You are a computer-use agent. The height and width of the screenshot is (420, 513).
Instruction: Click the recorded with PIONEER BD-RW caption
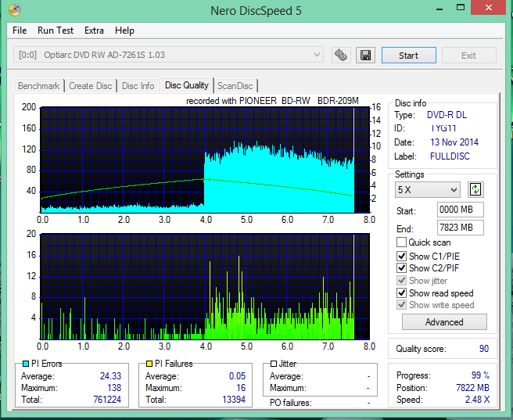272,101
